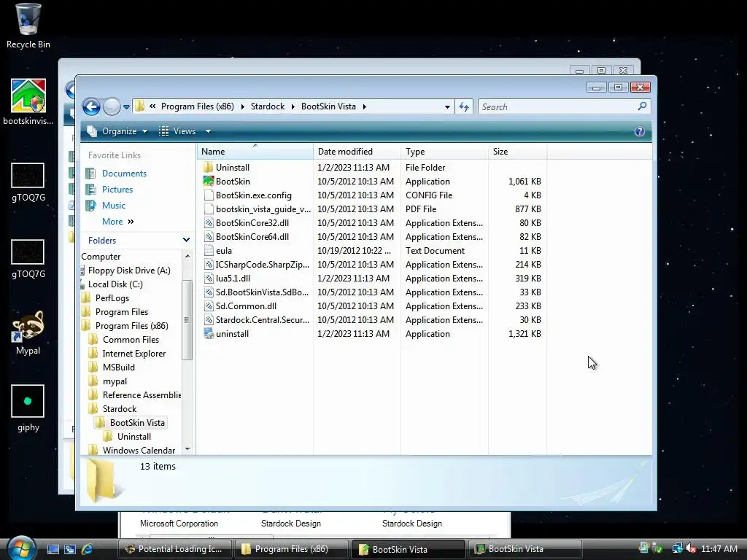Select lua5.1.dll file icon
The height and width of the screenshot is (560, 747).
(x=208, y=278)
